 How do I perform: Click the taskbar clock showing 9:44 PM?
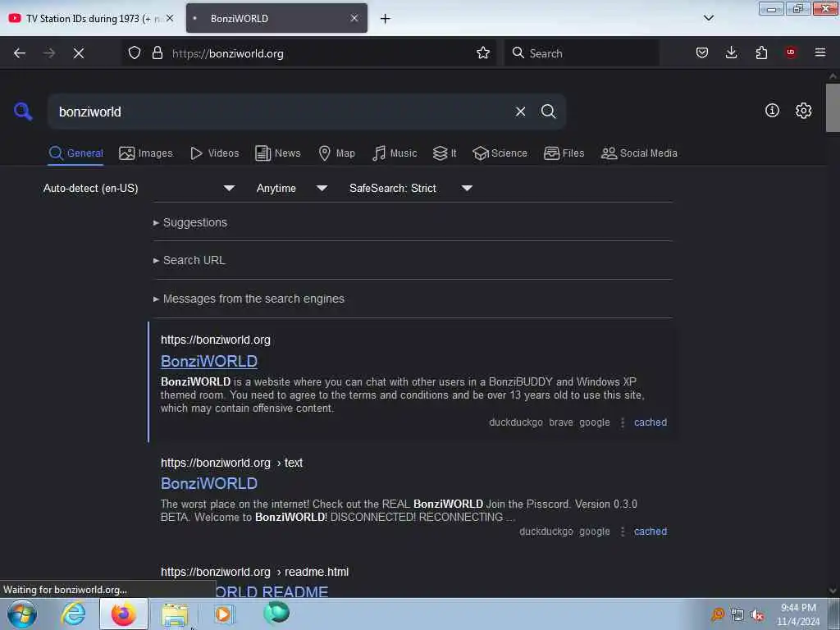click(798, 614)
